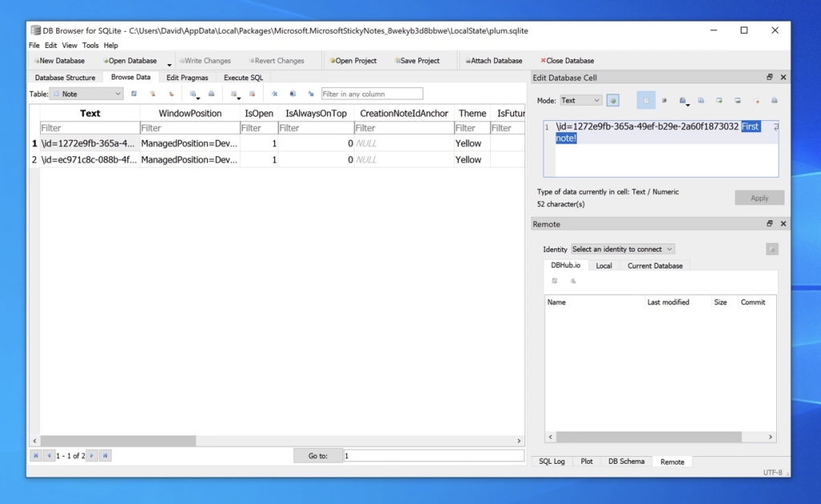Show the Plot bottom tab
The image size is (821, 504).
coord(586,462)
